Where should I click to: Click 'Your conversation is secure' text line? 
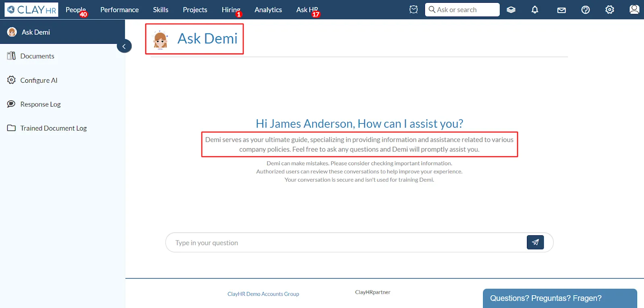pyautogui.click(x=359, y=180)
